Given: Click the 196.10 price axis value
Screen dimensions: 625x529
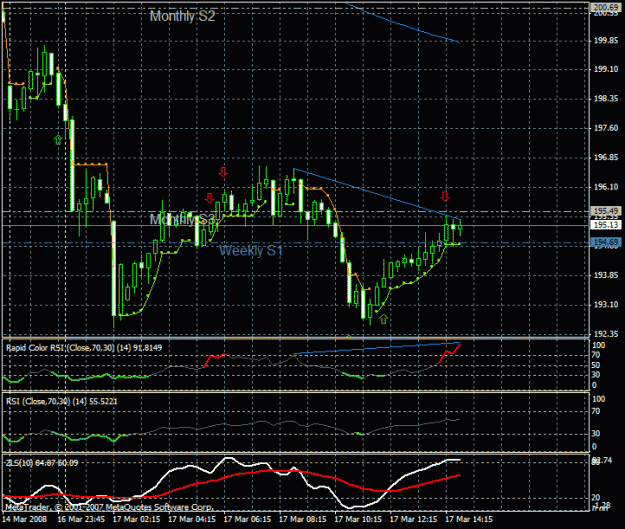Looking at the screenshot, I should point(606,187).
